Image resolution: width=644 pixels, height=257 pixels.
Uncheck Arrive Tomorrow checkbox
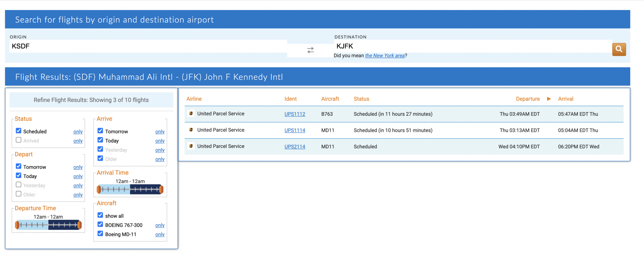point(100,131)
